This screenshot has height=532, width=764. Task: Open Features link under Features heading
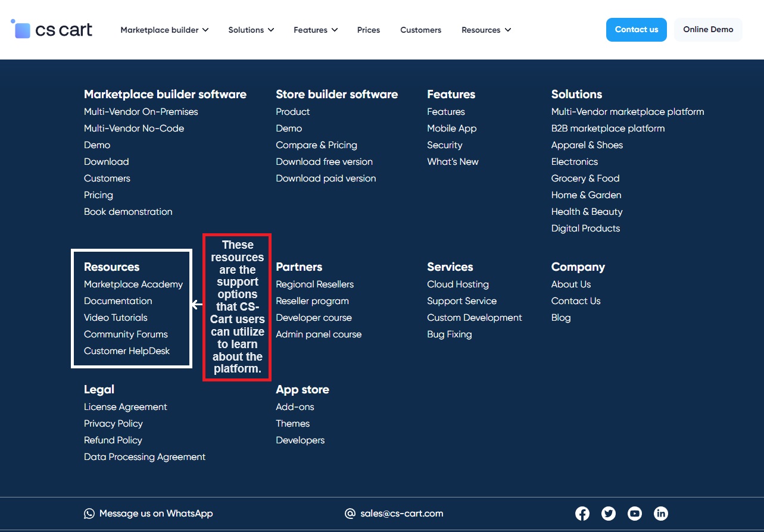click(x=446, y=112)
